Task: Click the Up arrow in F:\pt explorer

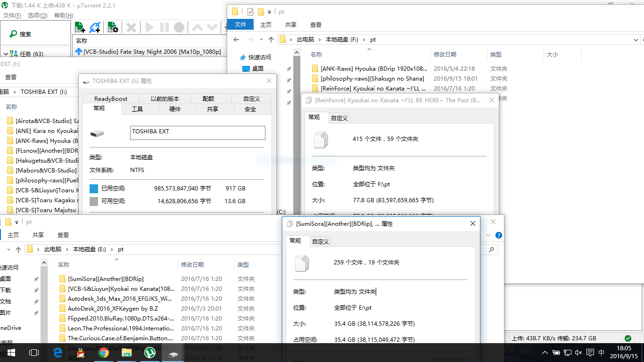Action: click(x=271, y=40)
